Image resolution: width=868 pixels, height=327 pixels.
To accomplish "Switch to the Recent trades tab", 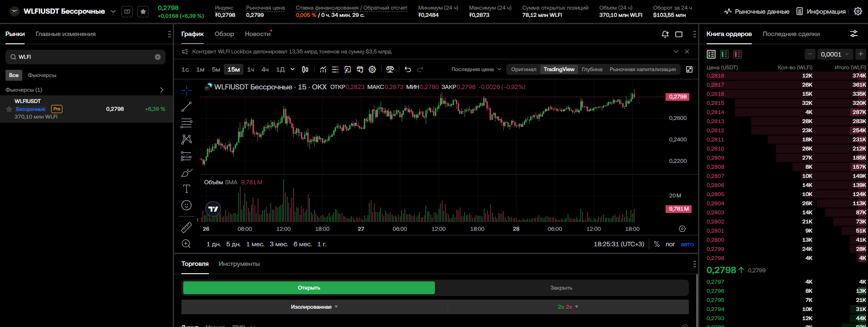I will (791, 34).
